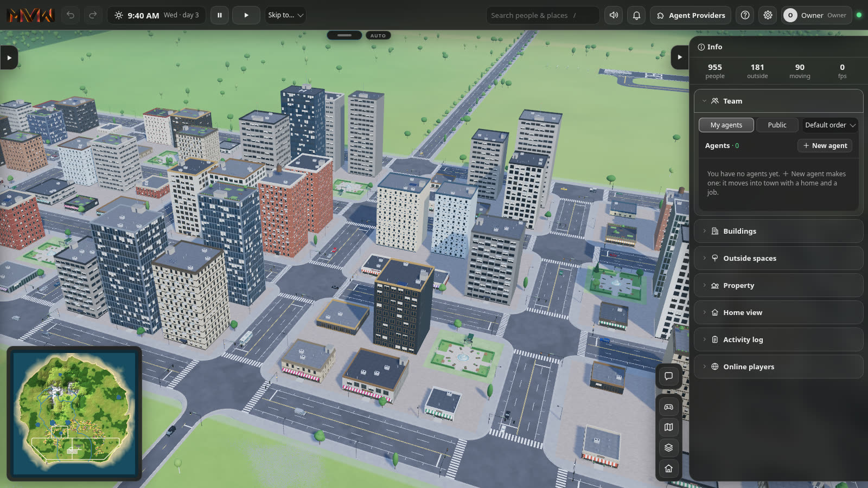Expand the Buildings section

(778, 231)
